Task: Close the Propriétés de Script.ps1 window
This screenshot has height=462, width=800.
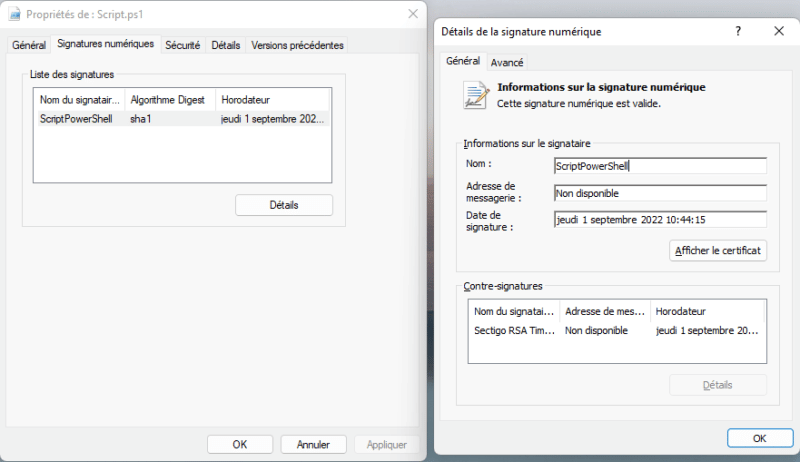Action: pyautogui.click(x=413, y=14)
